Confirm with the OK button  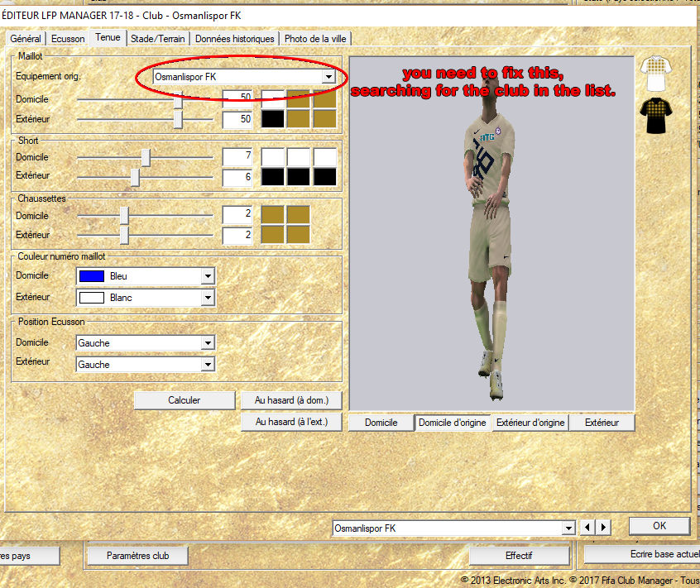[659, 526]
